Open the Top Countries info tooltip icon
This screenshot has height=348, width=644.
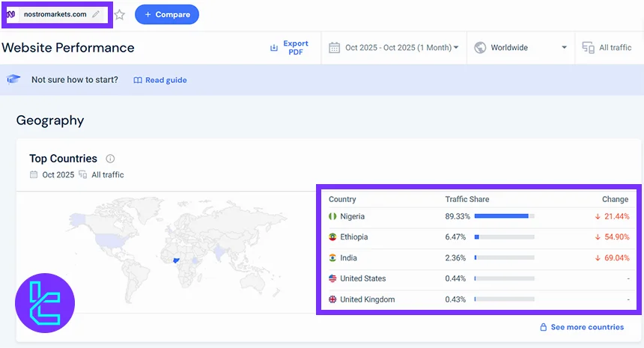tap(110, 159)
